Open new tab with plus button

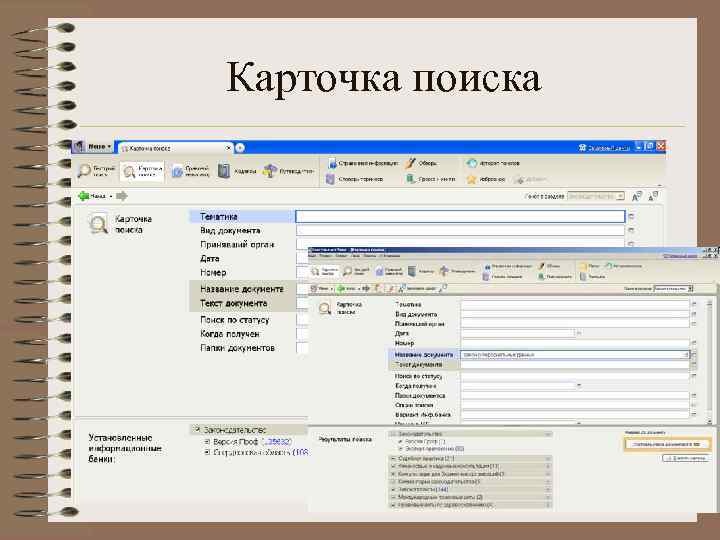pos(240,148)
